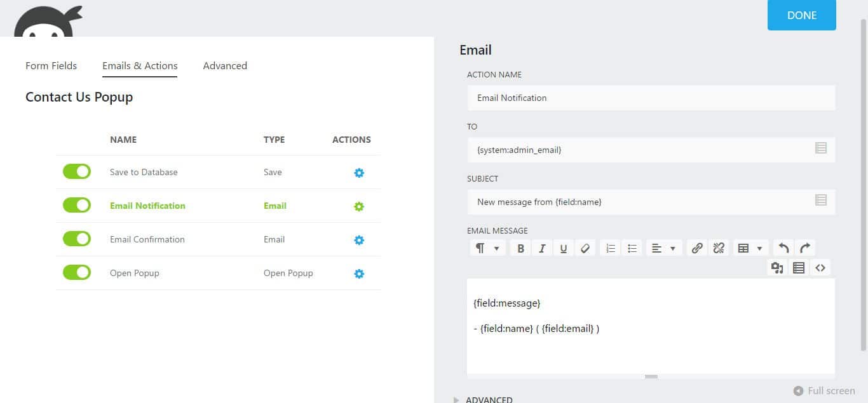Create an ordered list in the message body
The height and width of the screenshot is (403, 868).
610,248
